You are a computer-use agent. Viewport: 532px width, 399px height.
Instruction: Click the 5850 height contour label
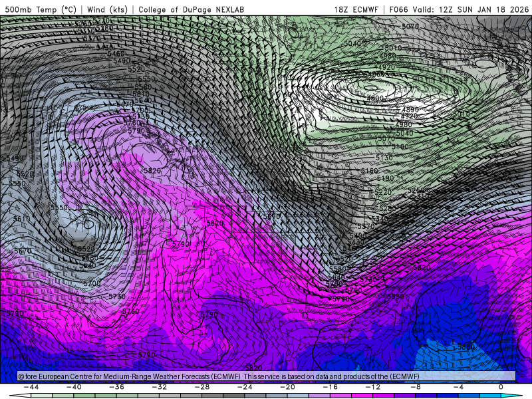395,297
